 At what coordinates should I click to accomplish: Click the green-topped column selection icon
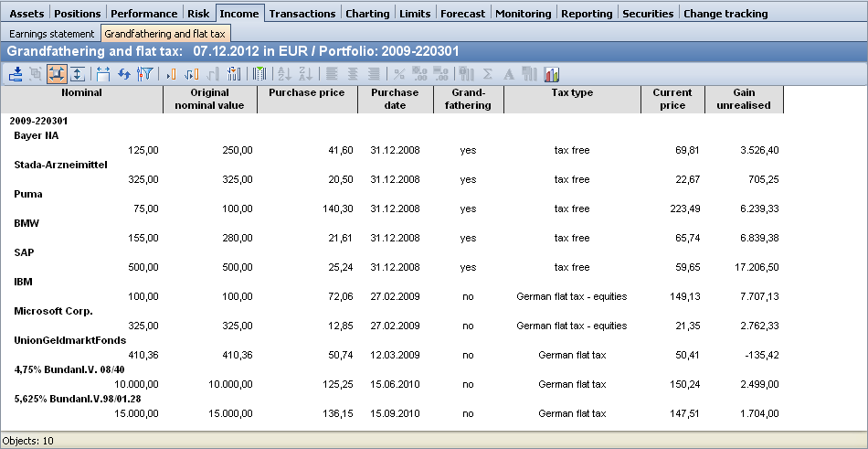tap(259, 74)
